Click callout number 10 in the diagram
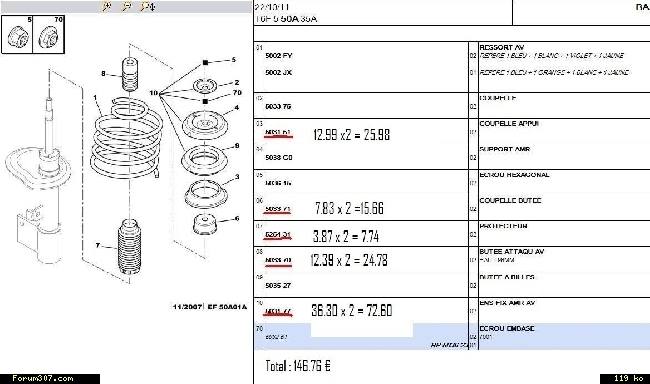 tap(153, 92)
